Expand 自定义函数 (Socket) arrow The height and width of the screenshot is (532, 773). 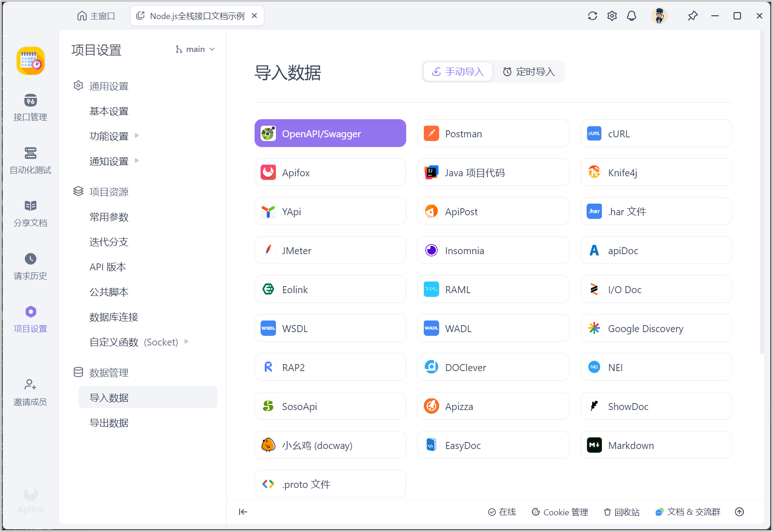[186, 341]
